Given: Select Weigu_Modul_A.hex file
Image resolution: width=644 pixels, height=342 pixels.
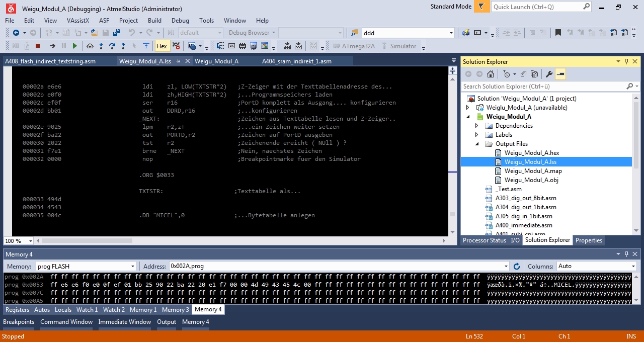Looking at the screenshot, I should (x=531, y=153).
